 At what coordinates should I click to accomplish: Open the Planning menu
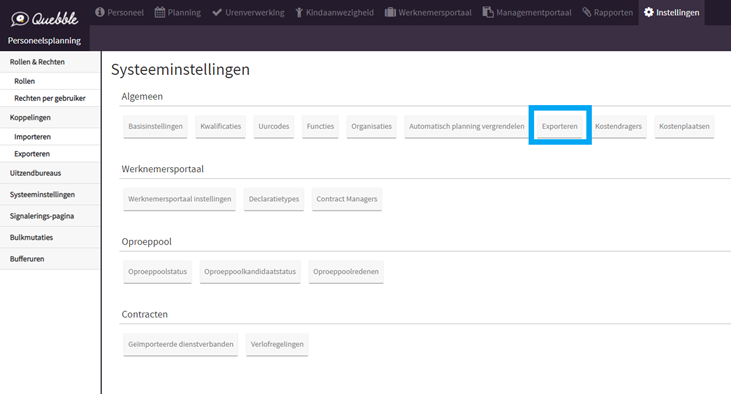(178, 13)
